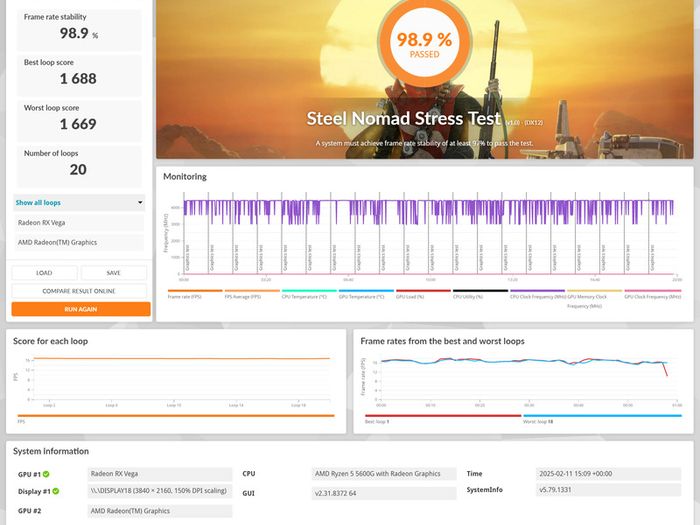Click the Display #1 field with 3840 × 2160
This screenshot has height=525, width=700.
coord(160,491)
